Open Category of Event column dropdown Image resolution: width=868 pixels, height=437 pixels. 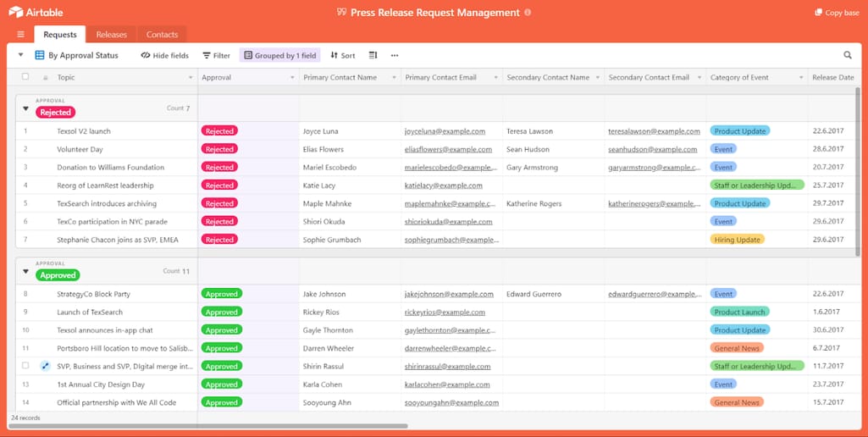pos(801,78)
